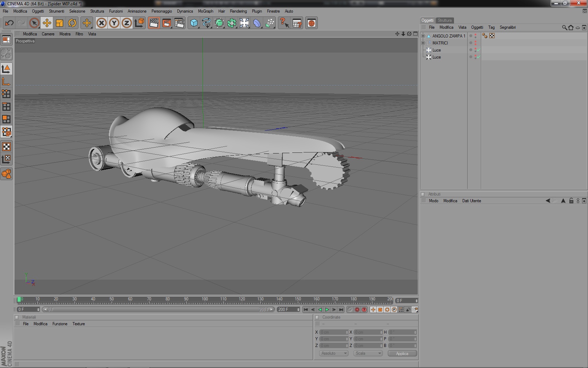Open the spline tool icon

click(x=206, y=23)
